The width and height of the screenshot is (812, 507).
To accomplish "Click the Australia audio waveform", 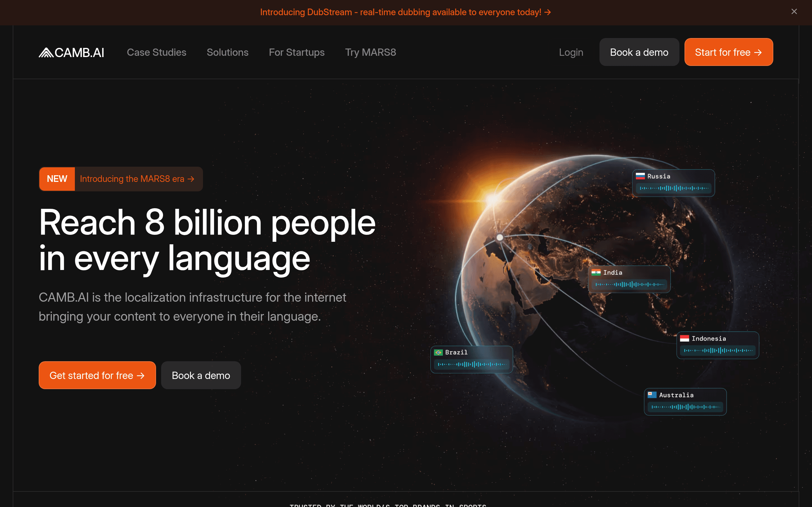I will coord(685,407).
